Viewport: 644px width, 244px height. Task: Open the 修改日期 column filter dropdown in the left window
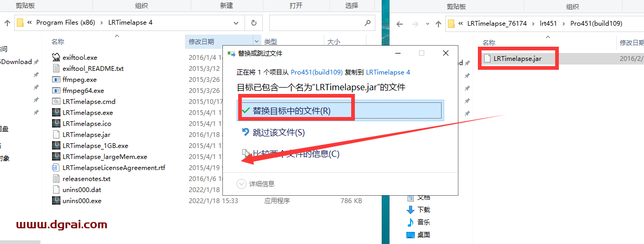pyautogui.click(x=257, y=41)
